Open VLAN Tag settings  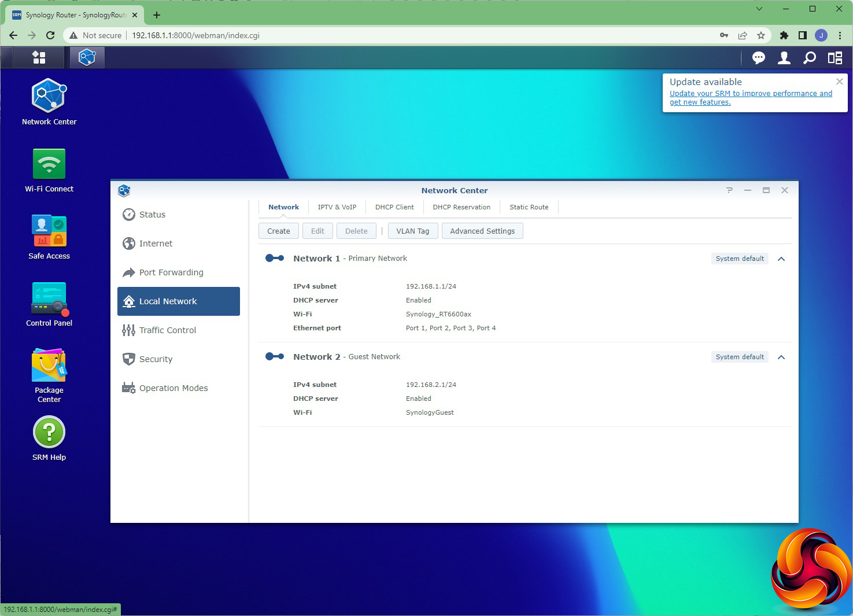point(413,231)
